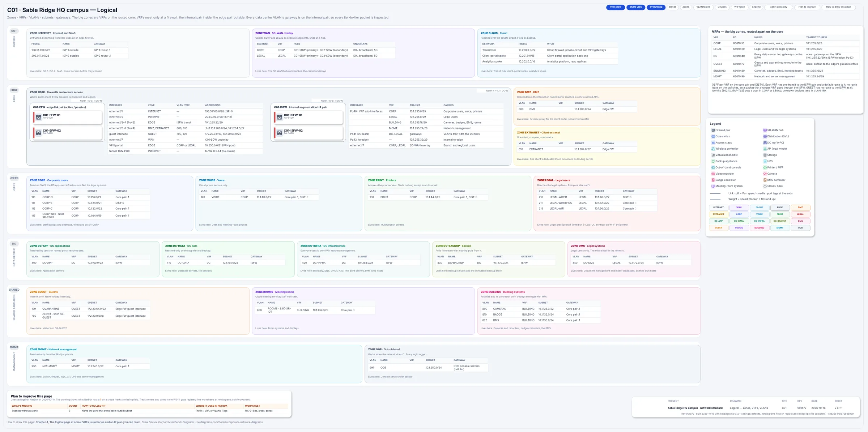
Task: Click the Access stack legend icon
Action: point(713,142)
